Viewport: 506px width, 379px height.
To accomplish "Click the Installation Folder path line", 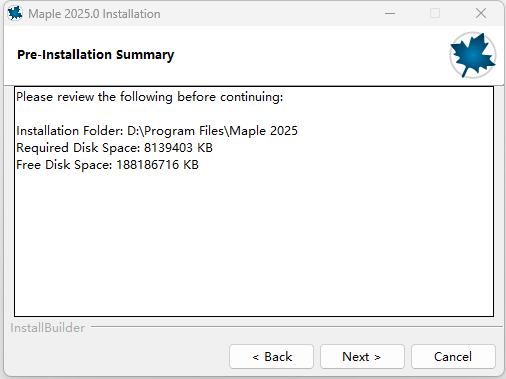I will pos(157,131).
